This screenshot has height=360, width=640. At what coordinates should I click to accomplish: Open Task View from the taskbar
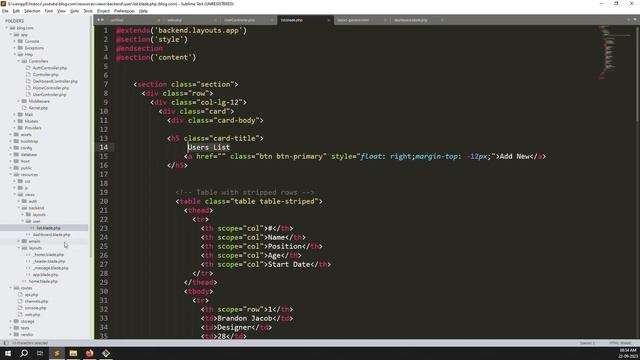pyautogui.click(x=40, y=353)
